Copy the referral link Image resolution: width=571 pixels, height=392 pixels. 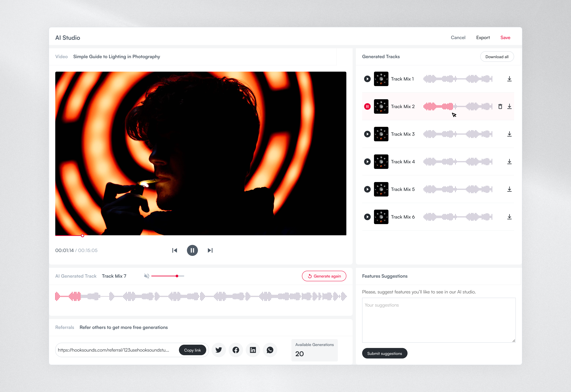pos(192,350)
